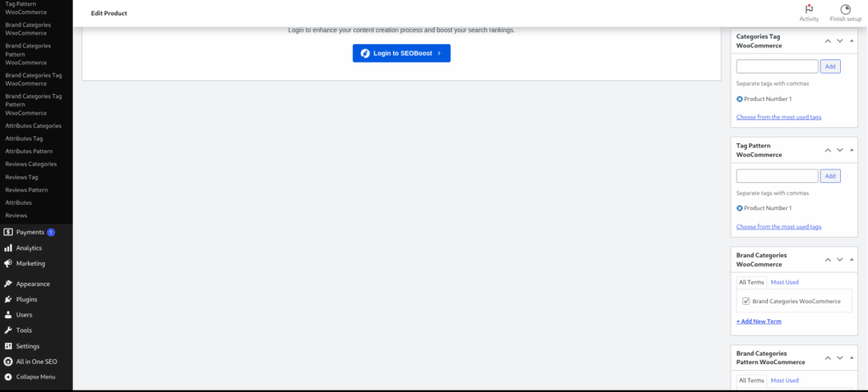Viewport: 868px width, 392px height.
Task: Move Categories Tag WooCommerce box down
Action: click(x=840, y=41)
